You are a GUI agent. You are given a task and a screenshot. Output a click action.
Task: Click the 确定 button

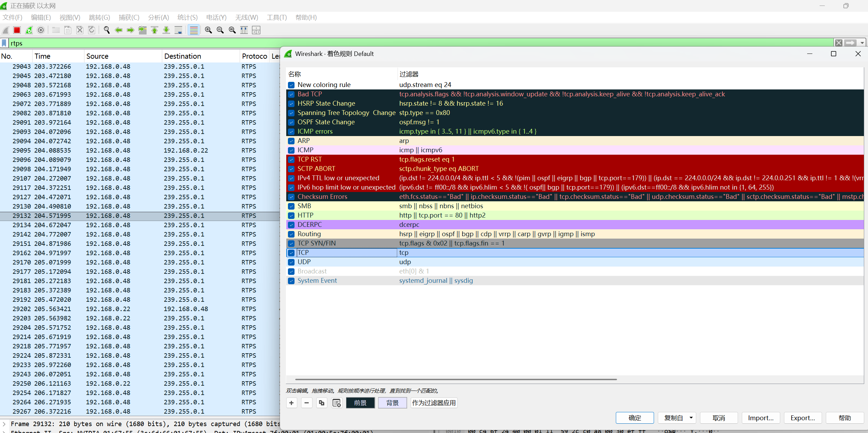[x=635, y=417]
